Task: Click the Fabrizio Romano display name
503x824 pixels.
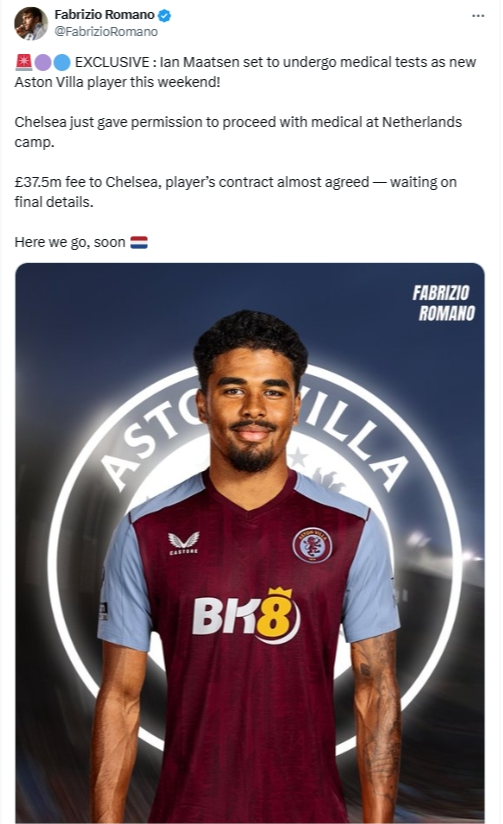Action: 104,15
